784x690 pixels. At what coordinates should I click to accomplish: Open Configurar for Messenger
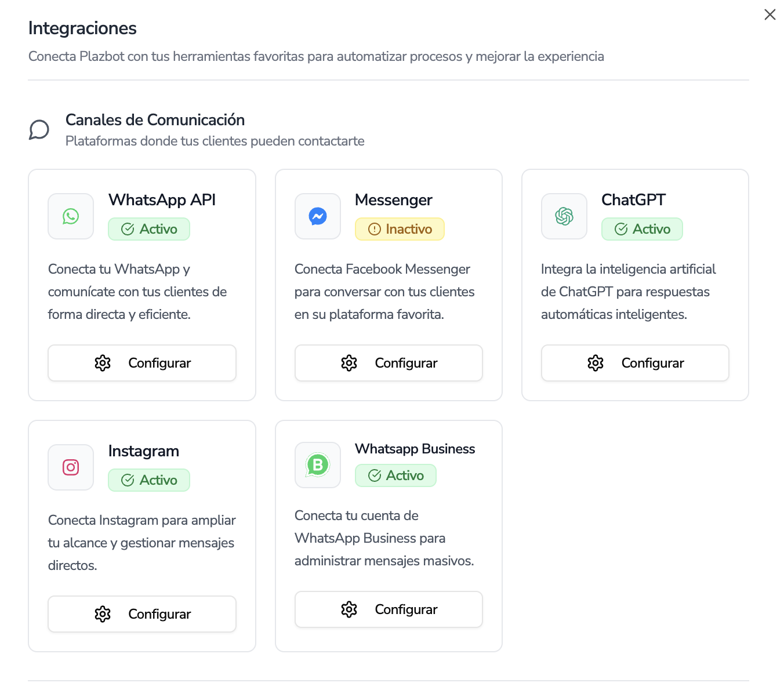[x=389, y=363]
